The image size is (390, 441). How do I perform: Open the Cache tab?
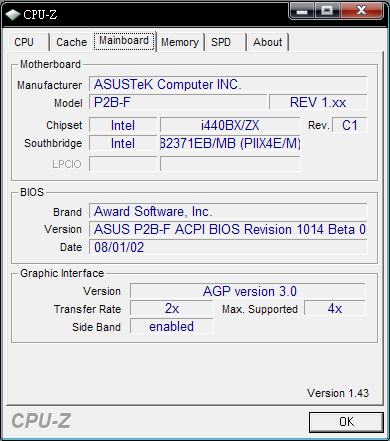tap(71, 42)
